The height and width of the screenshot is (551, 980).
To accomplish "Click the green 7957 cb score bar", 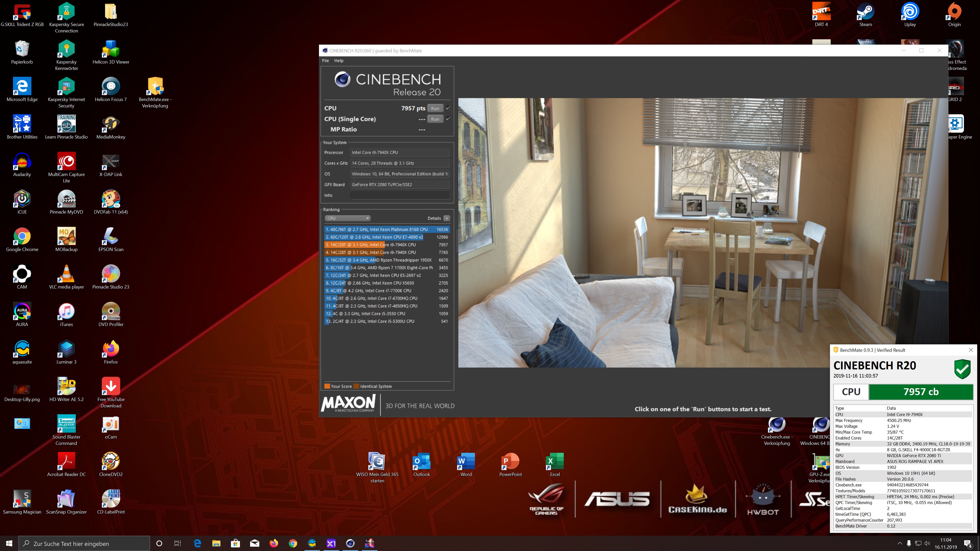I will click(921, 392).
